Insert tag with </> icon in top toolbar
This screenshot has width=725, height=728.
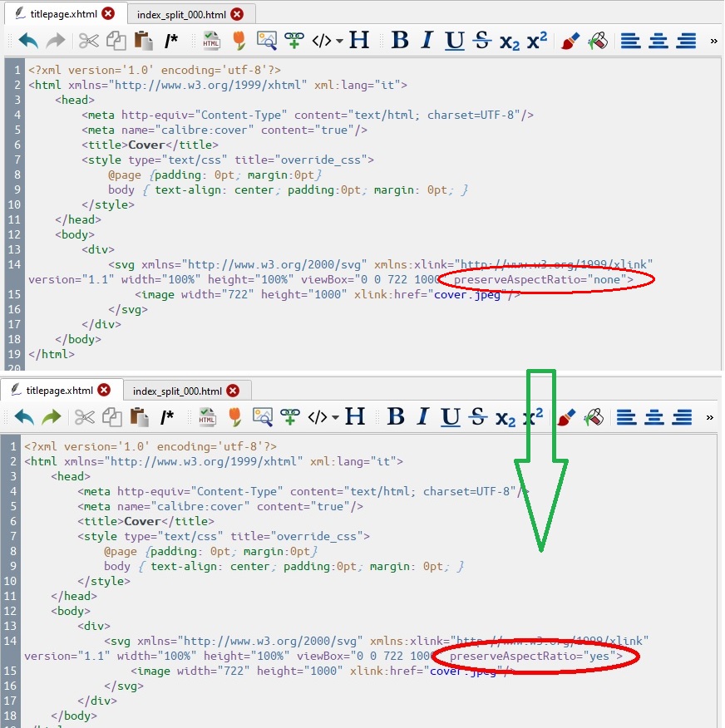point(322,41)
